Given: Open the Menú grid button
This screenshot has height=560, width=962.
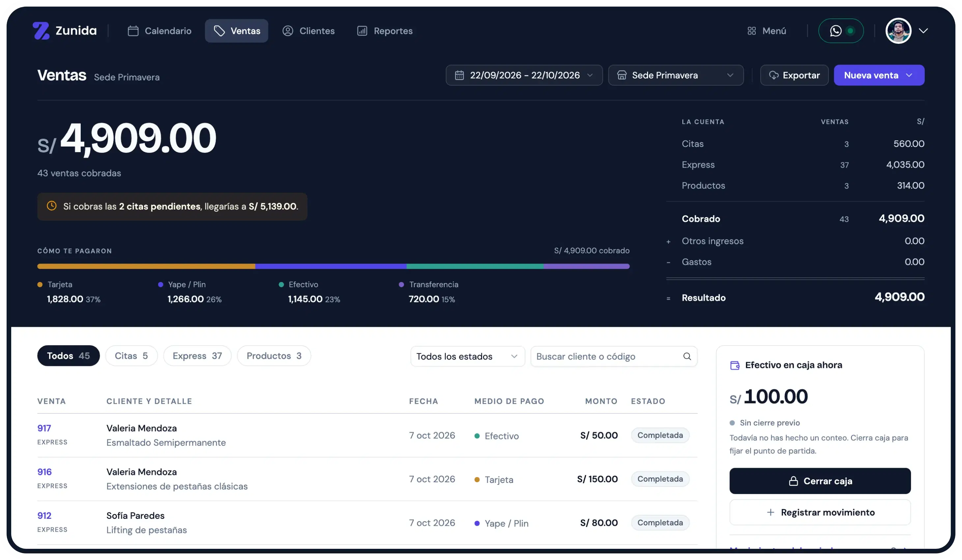Looking at the screenshot, I should [767, 31].
